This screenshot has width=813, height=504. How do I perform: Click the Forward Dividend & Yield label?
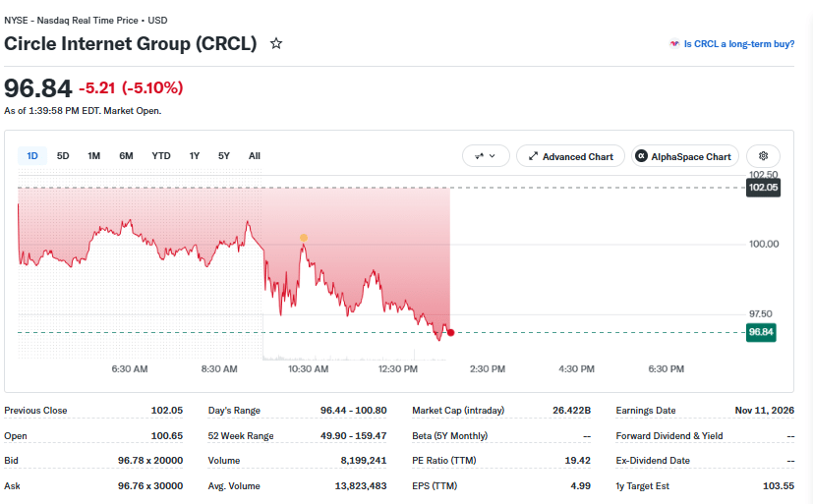669,435
